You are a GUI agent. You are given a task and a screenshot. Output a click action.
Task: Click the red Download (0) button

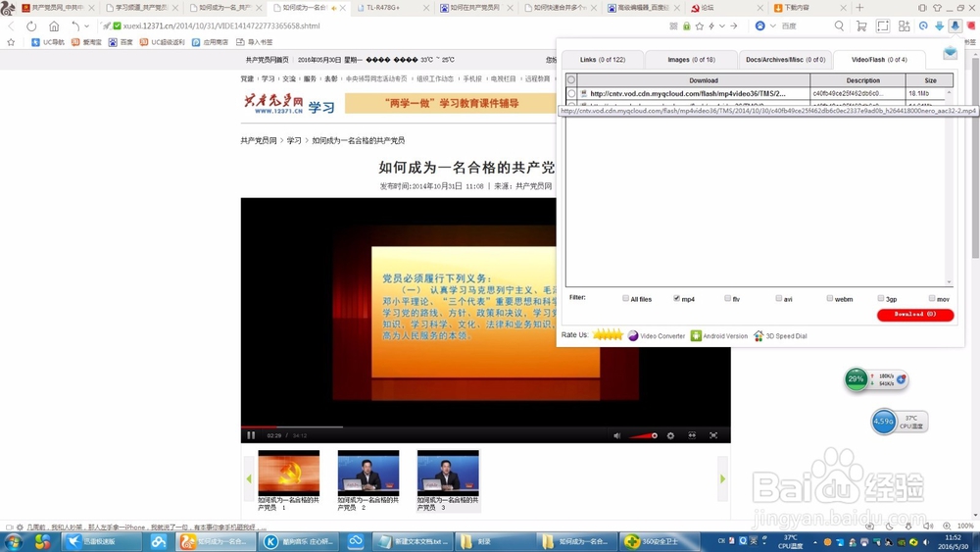pyautogui.click(x=915, y=315)
